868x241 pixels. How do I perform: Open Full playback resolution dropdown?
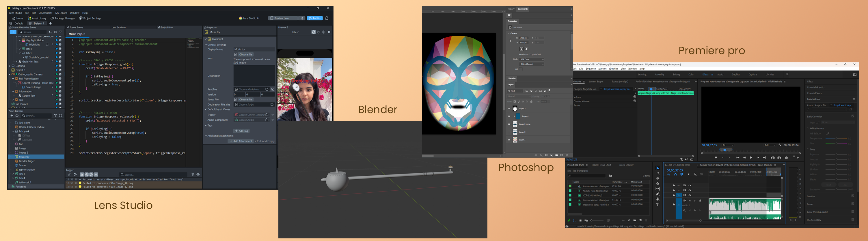770,145
